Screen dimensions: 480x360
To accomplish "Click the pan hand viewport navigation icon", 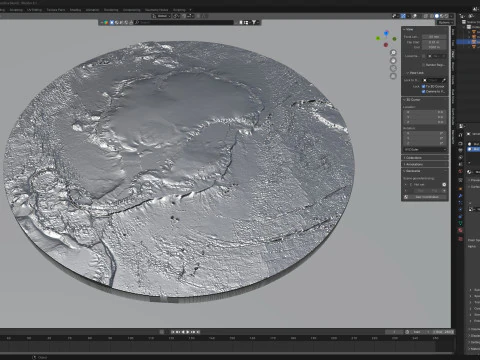I will coord(393,60).
